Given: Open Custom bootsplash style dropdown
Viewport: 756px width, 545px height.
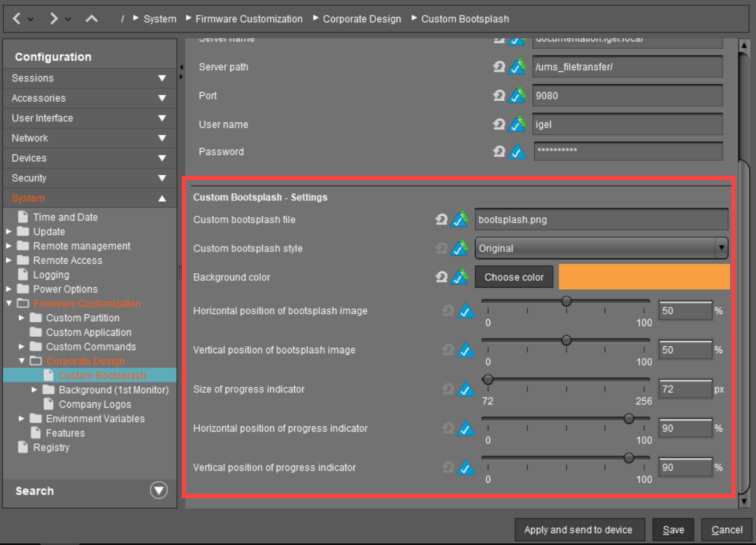Looking at the screenshot, I should [721, 248].
